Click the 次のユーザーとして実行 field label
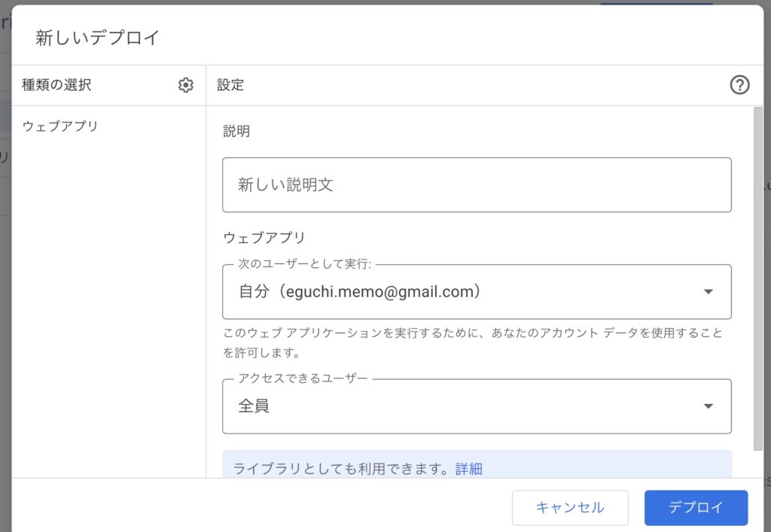 pyautogui.click(x=305, y=265)
